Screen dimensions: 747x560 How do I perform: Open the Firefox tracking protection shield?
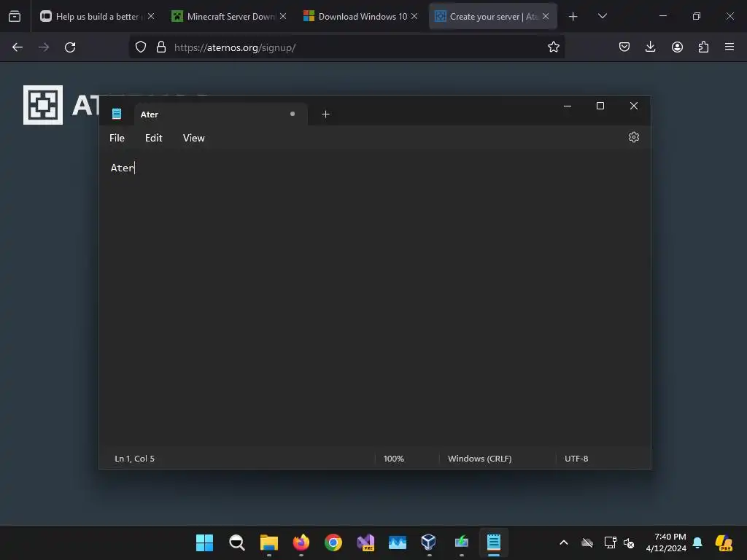coord(141,47)
